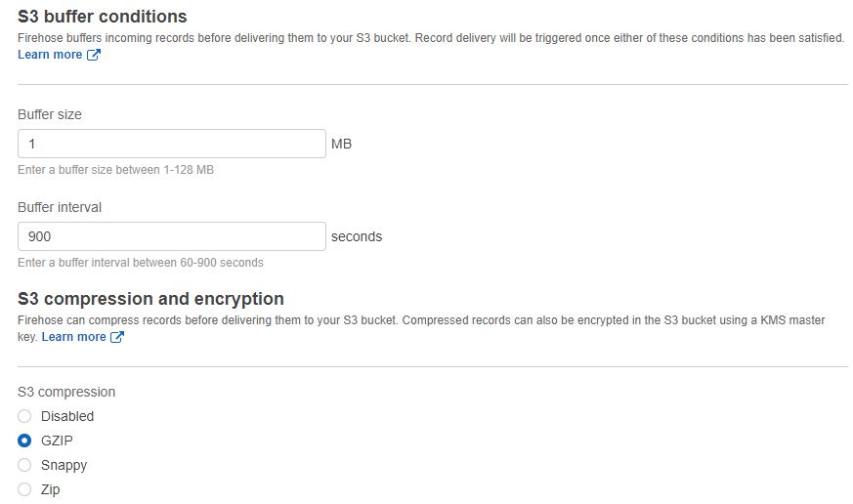Click the "Disabled" option label text
This screenshot has width=853, height=504.
[67, 416]
